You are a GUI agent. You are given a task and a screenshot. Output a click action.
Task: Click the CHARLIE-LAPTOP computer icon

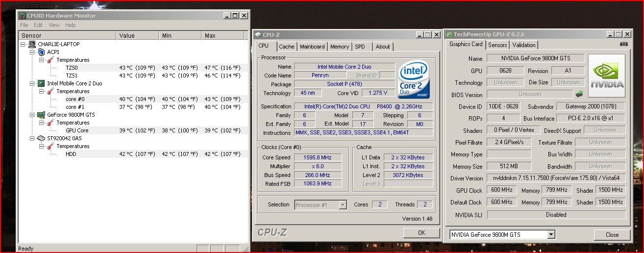point(32,44)
